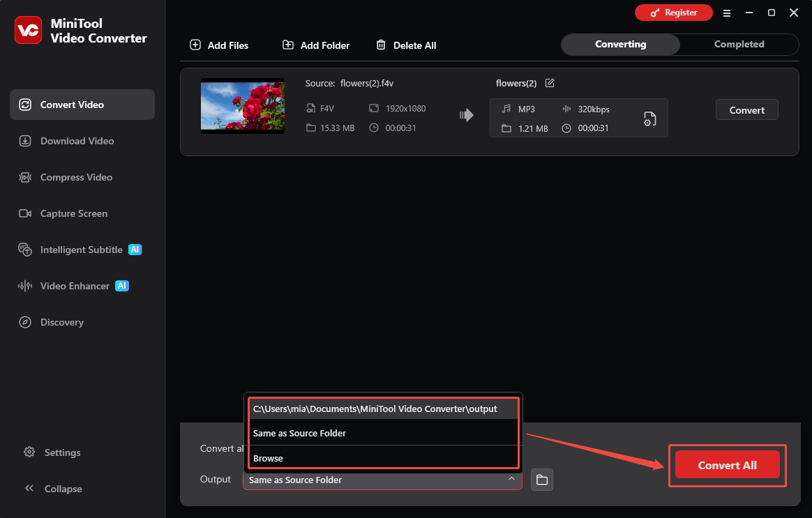The width and height of the screenshot is (812, 518).
Task: Click the 1920x1080 resolution value
Action: (x=405, y=109)
